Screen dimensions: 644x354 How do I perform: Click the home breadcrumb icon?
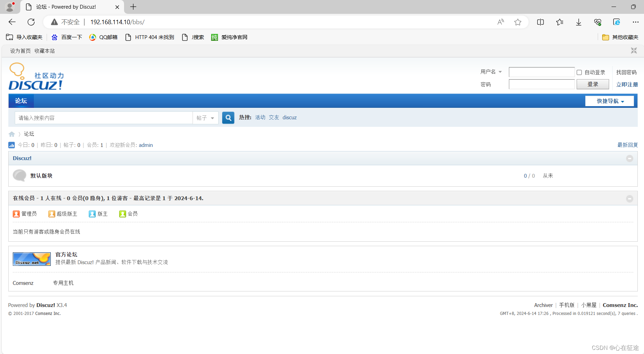[x=12, y=134]
